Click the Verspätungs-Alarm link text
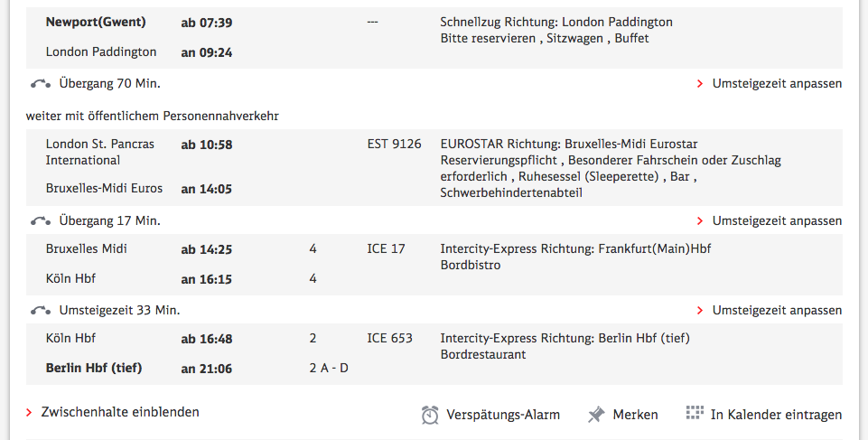This screenshot has width=868, height=440. [x=503, y=415]
